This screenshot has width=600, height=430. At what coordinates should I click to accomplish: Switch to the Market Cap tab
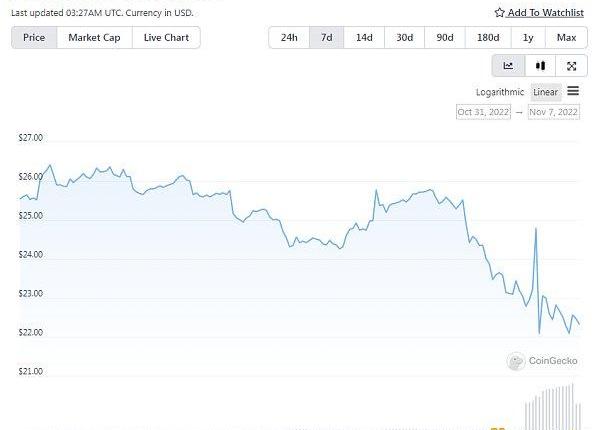[x=94, y=37]
